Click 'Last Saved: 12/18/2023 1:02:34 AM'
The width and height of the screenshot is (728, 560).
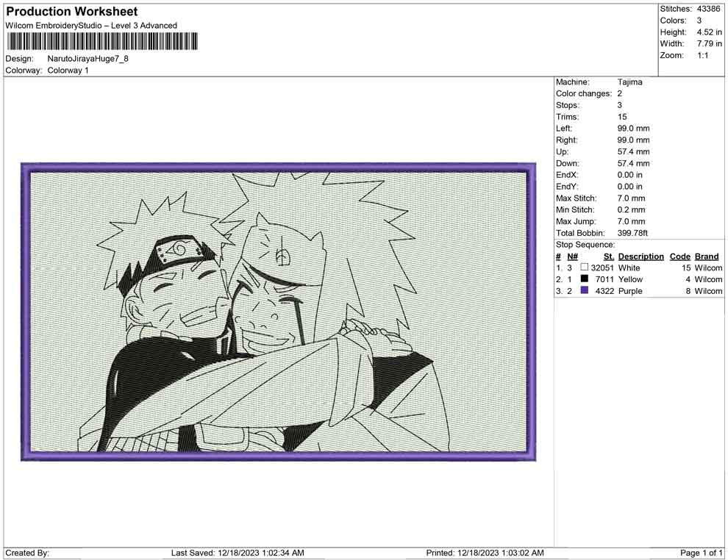point(238,553)
